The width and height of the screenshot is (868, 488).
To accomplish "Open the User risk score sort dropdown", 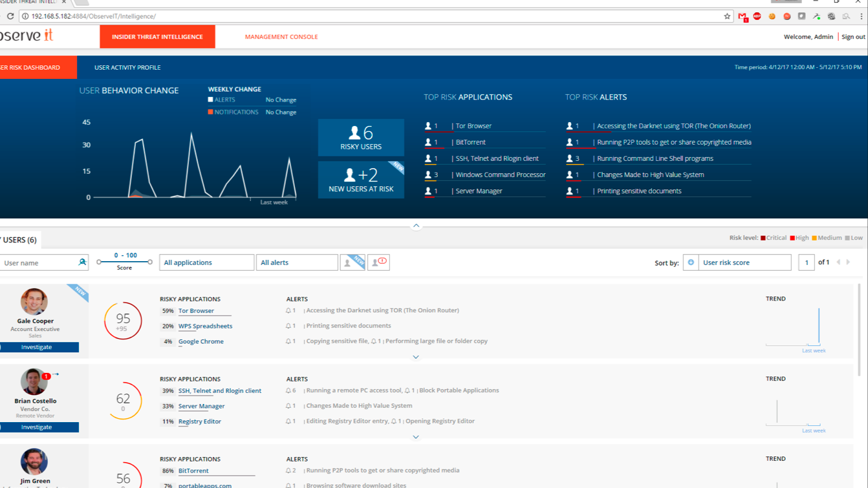I will pyautogui.click(x=744, y=262).
